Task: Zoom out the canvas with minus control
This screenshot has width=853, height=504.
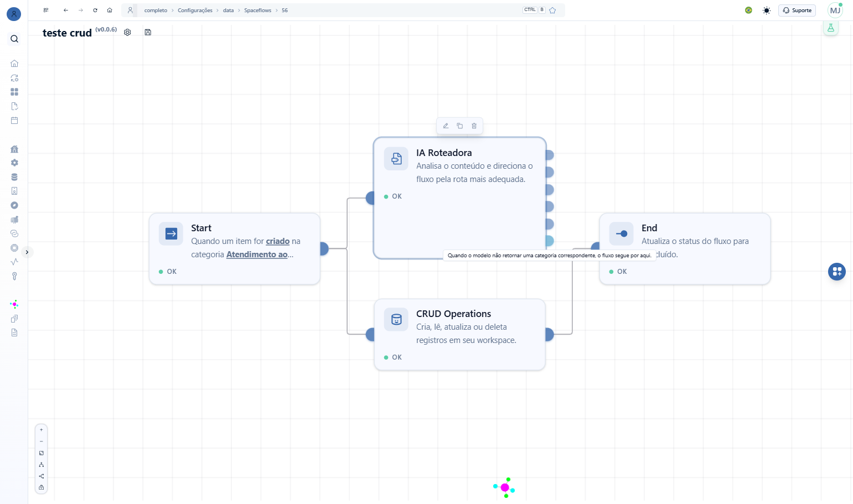Action: click(41, 441)
